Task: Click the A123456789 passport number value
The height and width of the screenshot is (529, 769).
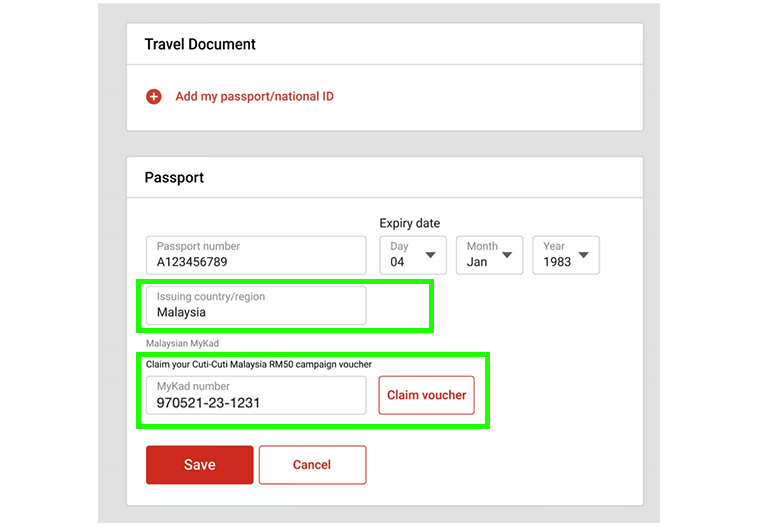Action: (x=192, y=262)
